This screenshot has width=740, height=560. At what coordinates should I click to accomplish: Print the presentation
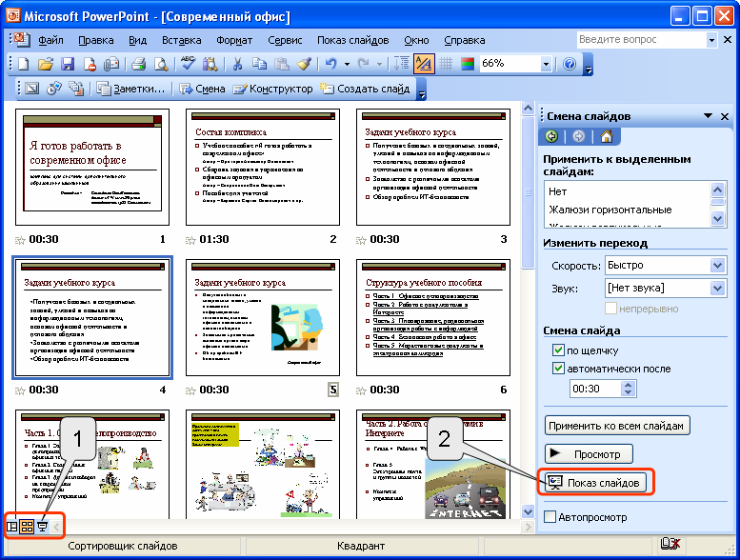139,64
